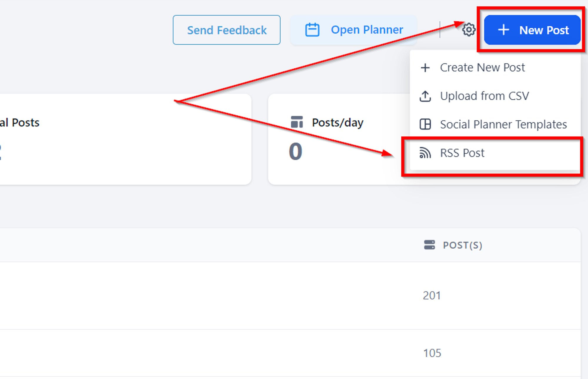
Task: Click the row showing 105 posts
Action: point(290,353)
